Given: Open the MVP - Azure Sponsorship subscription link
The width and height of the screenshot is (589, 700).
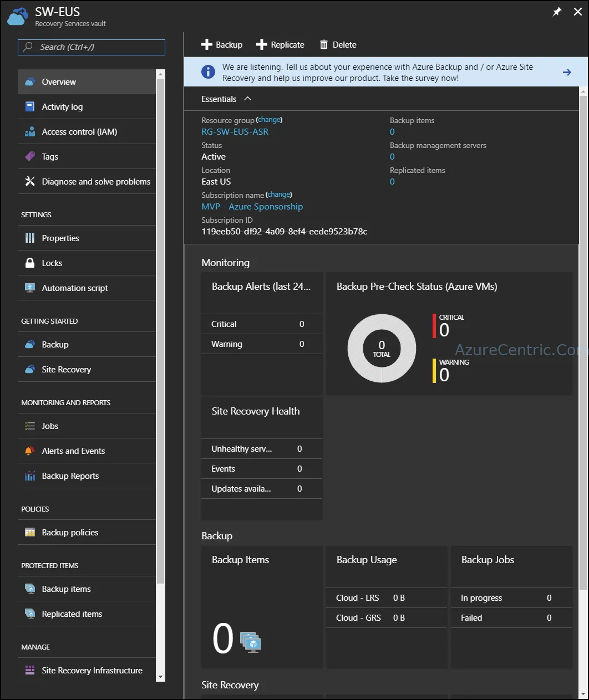Looking at the screenshot, I should pyautogui.click(x=252, y=206).
